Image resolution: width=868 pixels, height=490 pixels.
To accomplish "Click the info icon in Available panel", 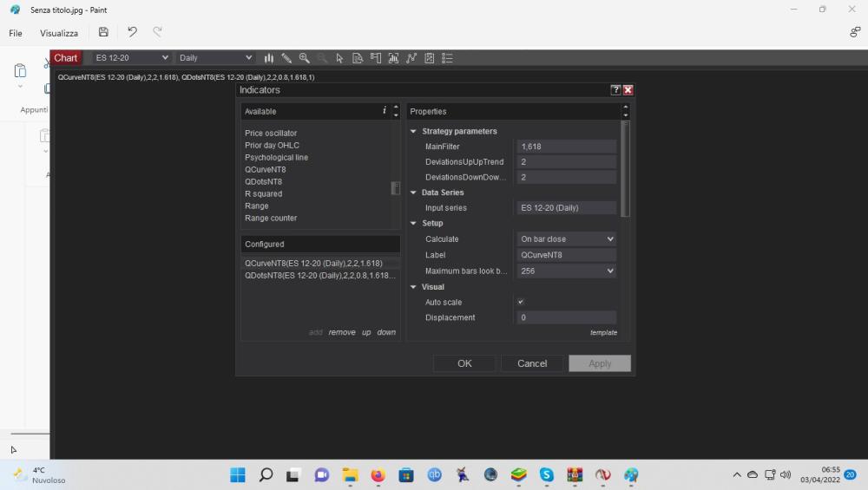I will pos(385,111).
